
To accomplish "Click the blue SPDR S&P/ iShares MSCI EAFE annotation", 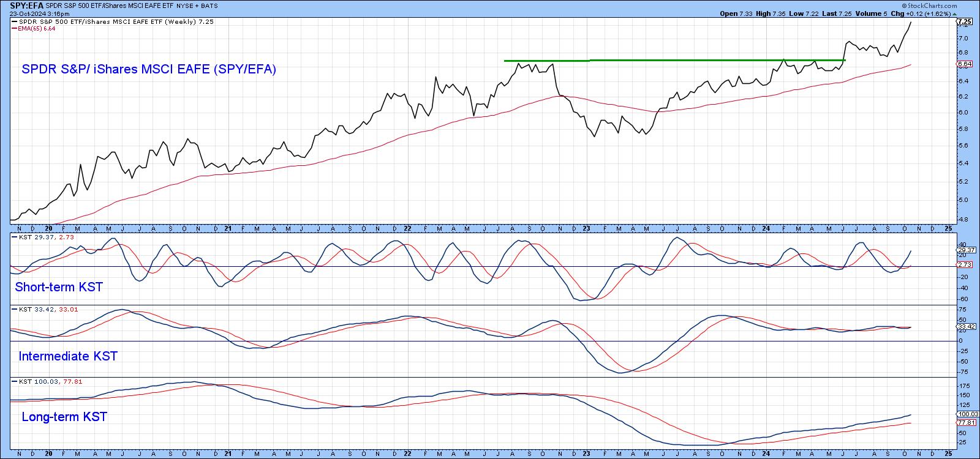I will coord(149,70).
